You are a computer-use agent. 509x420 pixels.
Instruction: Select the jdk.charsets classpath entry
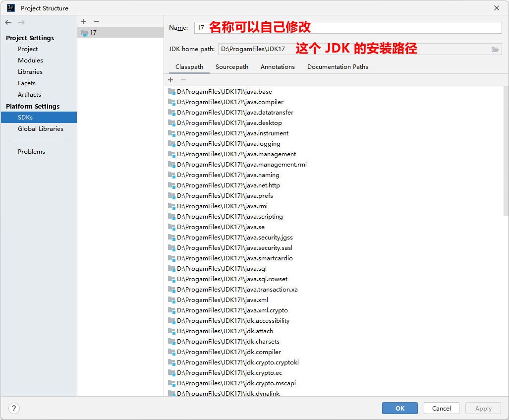[224, 341]
